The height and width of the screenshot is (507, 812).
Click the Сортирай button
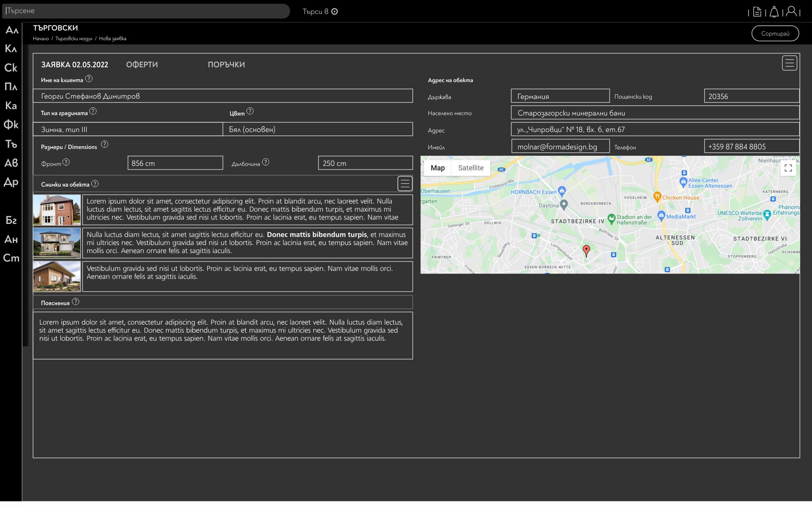(775, 33)
